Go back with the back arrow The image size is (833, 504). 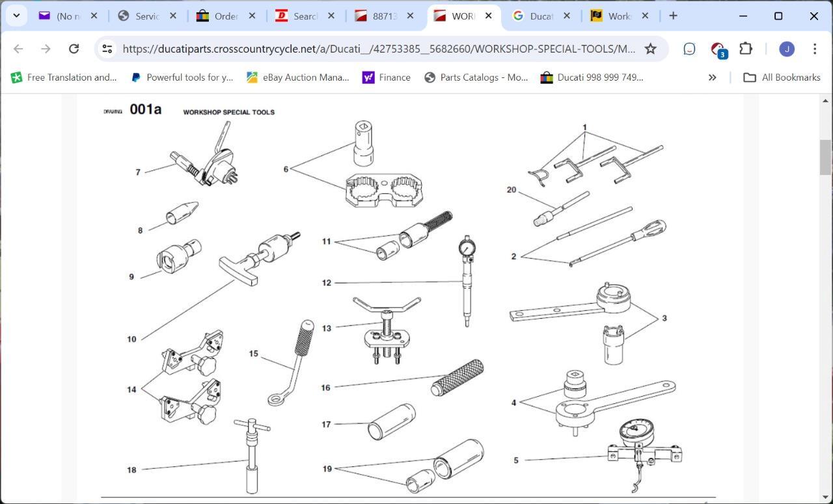tap(18, 49)
